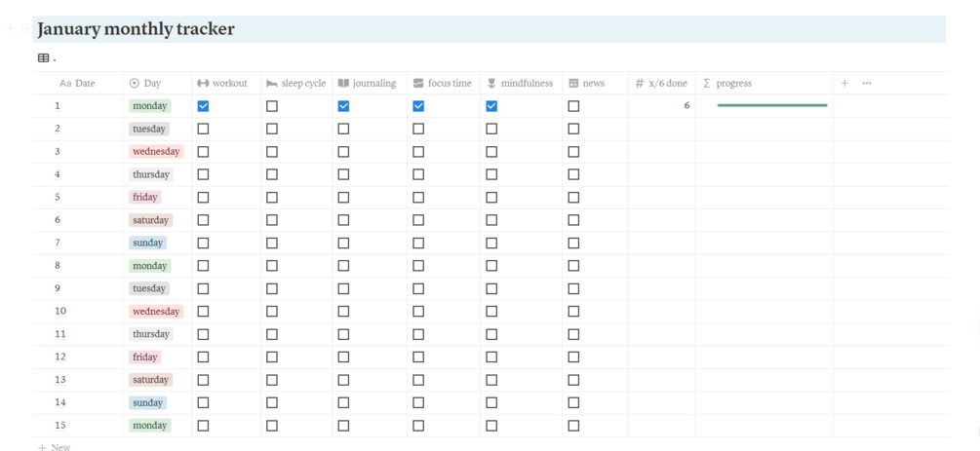Image resolution: width=980 pixels, height=451 pixels.
Task: Check mindfulness for date 10 wednesday
Action: tap(491, 311)
